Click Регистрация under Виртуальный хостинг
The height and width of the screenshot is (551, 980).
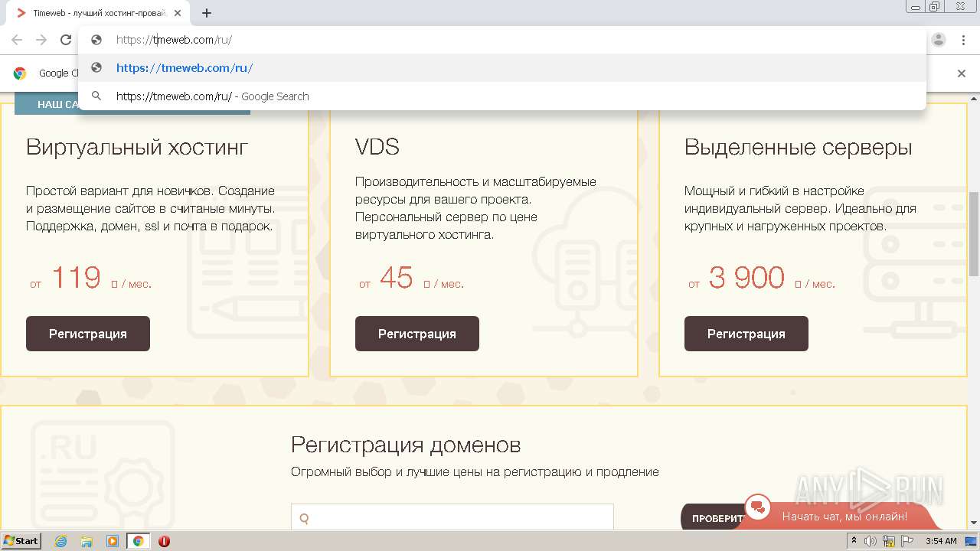(88, 334)
